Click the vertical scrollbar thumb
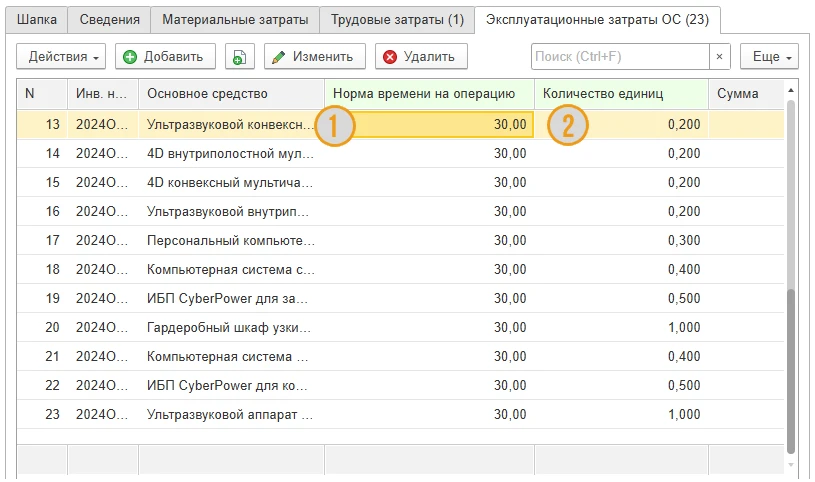815x482 pixels. [x=791, y=371]
